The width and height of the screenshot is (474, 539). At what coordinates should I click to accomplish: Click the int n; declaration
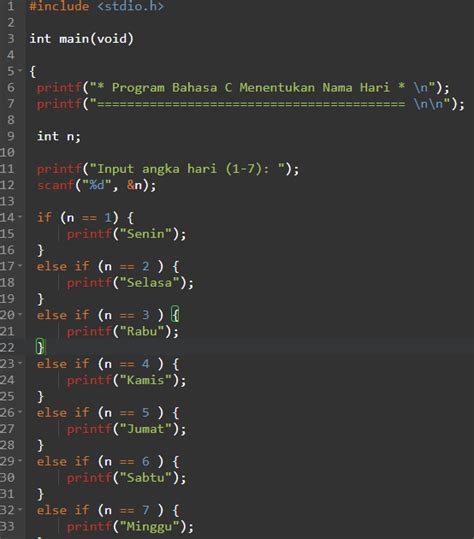[59, 136]
